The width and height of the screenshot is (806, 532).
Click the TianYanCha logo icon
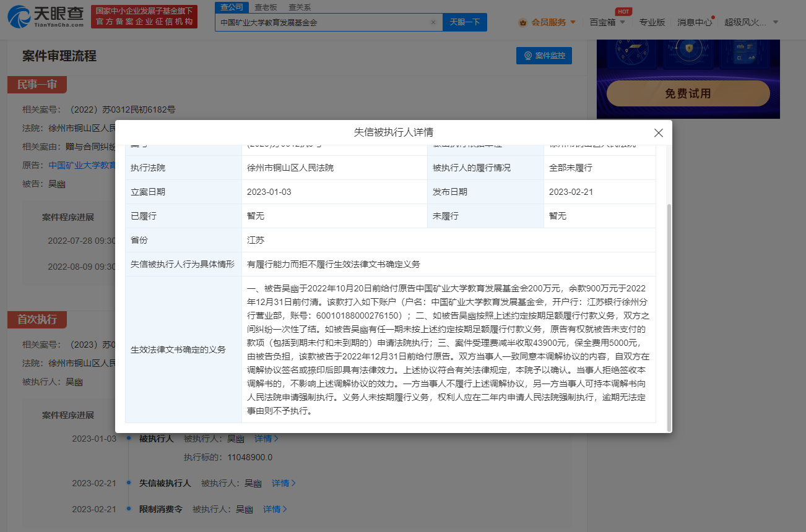click(x=19, y=17)
